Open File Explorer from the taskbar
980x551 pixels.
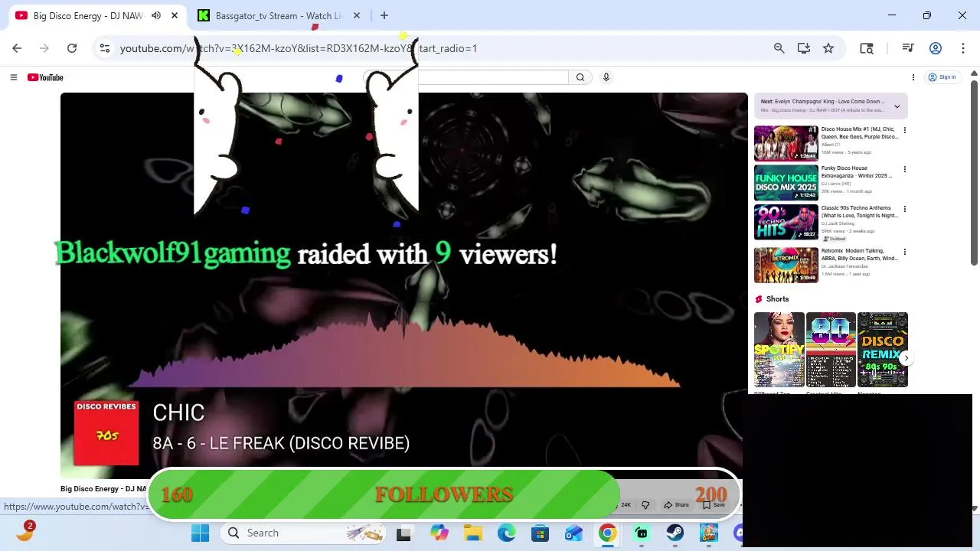(472, 533)
